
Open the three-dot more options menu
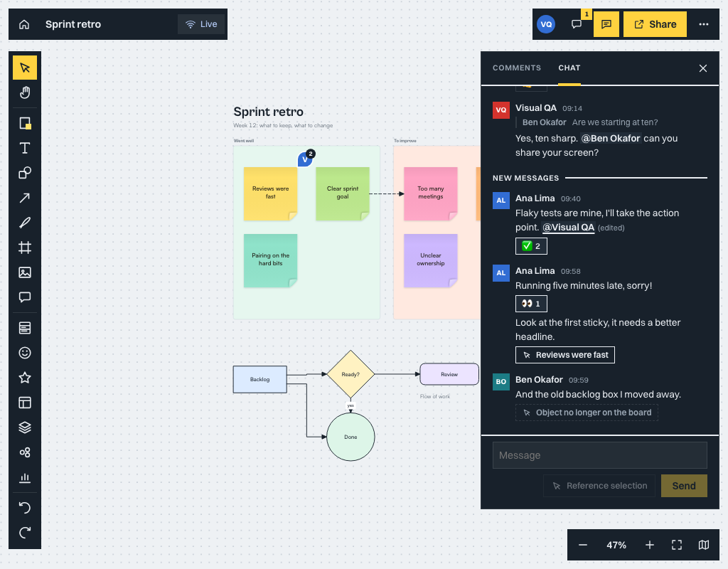[x=704, y=24]
